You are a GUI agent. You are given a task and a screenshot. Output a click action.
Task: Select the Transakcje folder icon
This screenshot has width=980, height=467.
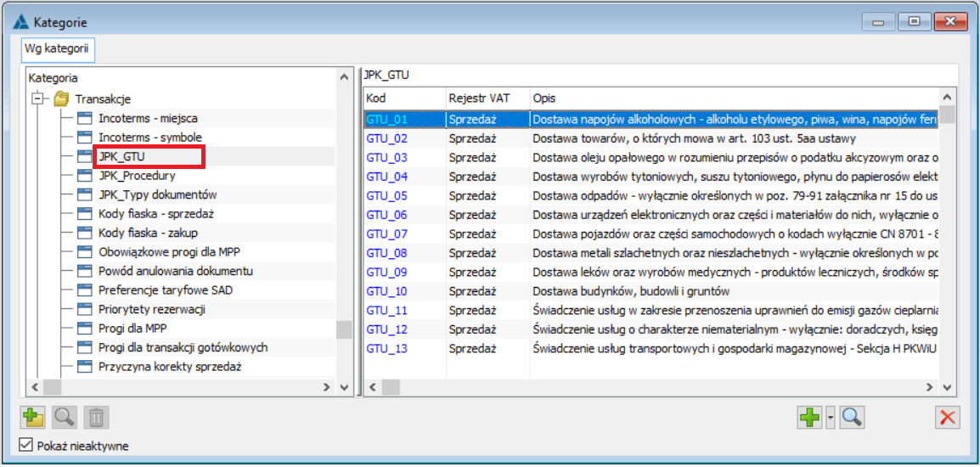pyautogui.click(x=60, y=98)
